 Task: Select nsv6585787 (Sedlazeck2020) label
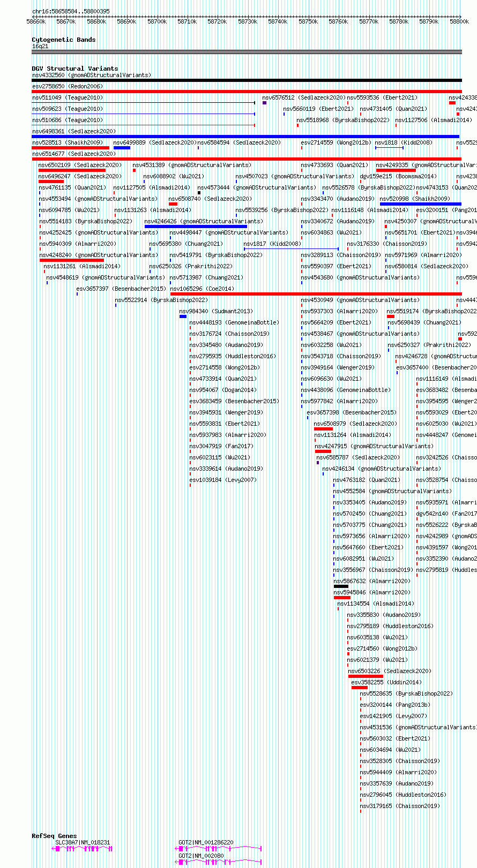358,457
